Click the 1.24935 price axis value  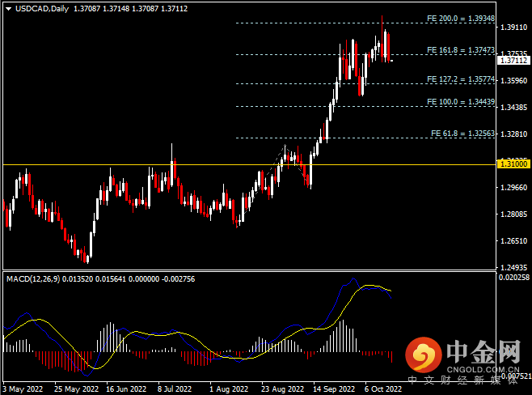coord(514,268)
